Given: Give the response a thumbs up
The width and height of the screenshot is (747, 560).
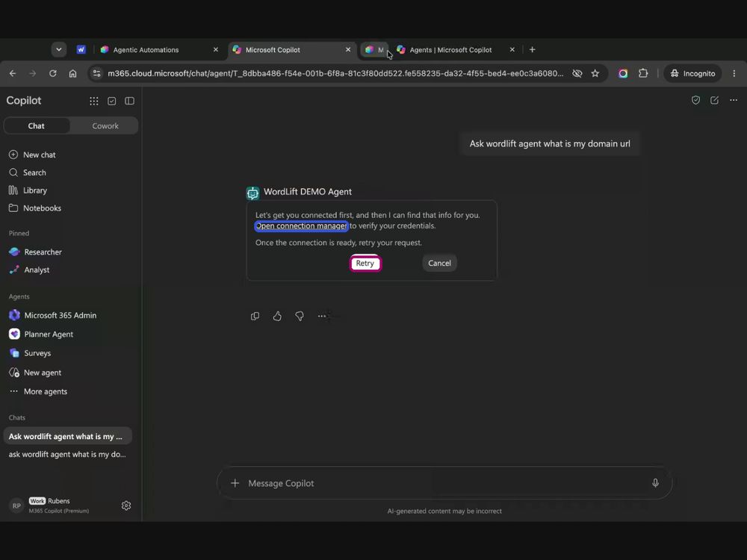Looking at the screenshot, I should [x=277, y=316].
